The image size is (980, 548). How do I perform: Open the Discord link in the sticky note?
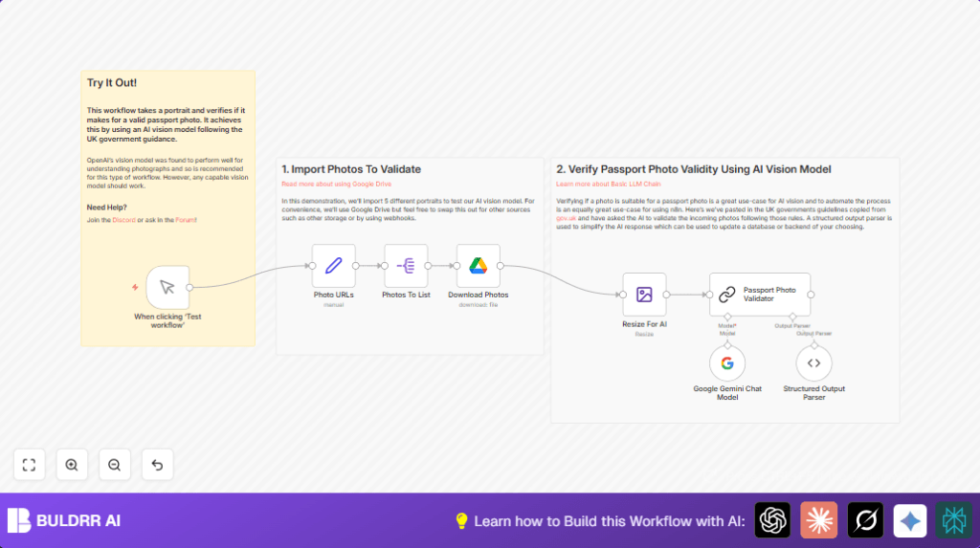(124, 221)
